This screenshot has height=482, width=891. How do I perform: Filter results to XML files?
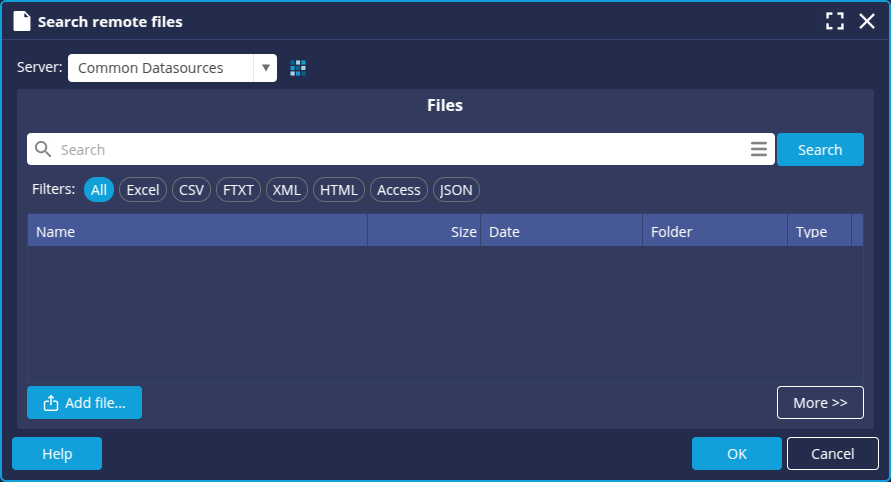pyautogui.click(x=287, y=190)
